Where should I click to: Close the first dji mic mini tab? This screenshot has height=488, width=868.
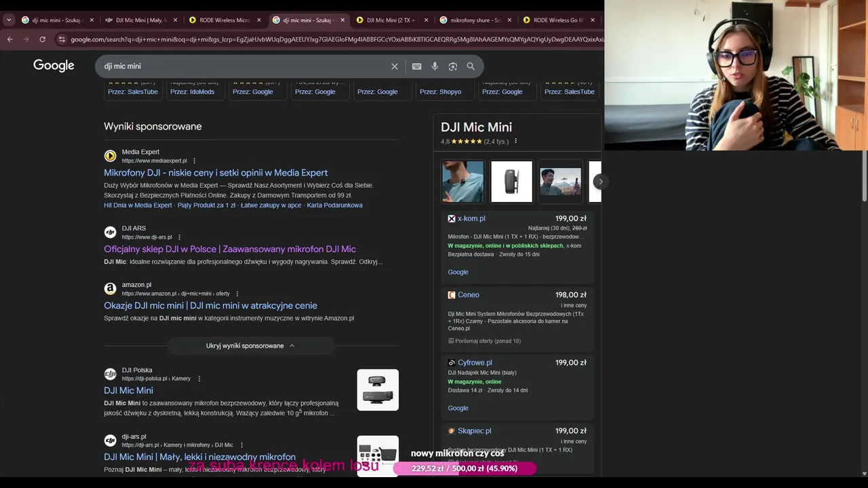pos(92,20)
